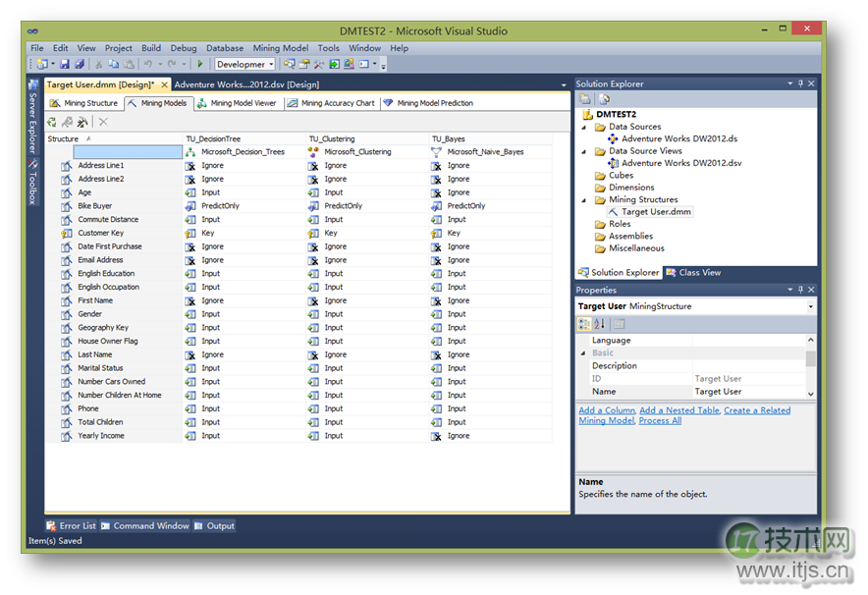The width and height of the screenshot is (868, 595).
Task: Collapse the Data Source Views tree node
Action: coord(584,151)
